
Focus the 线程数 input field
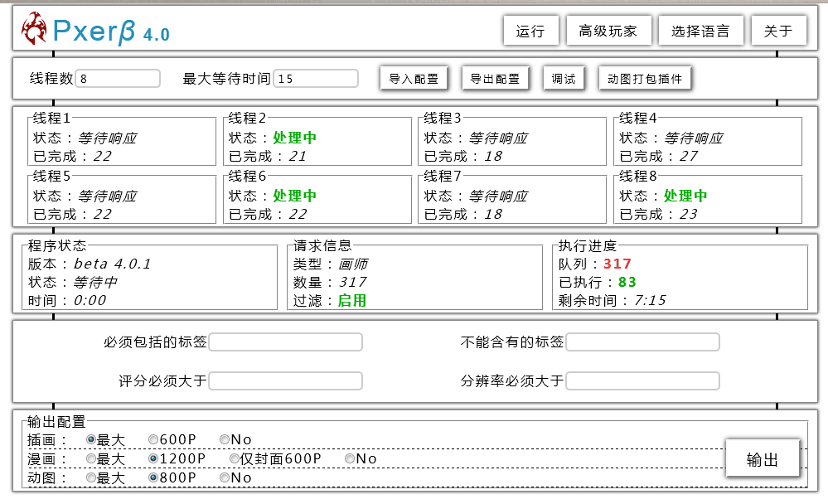pyautogui.click(x=118, y=79)
